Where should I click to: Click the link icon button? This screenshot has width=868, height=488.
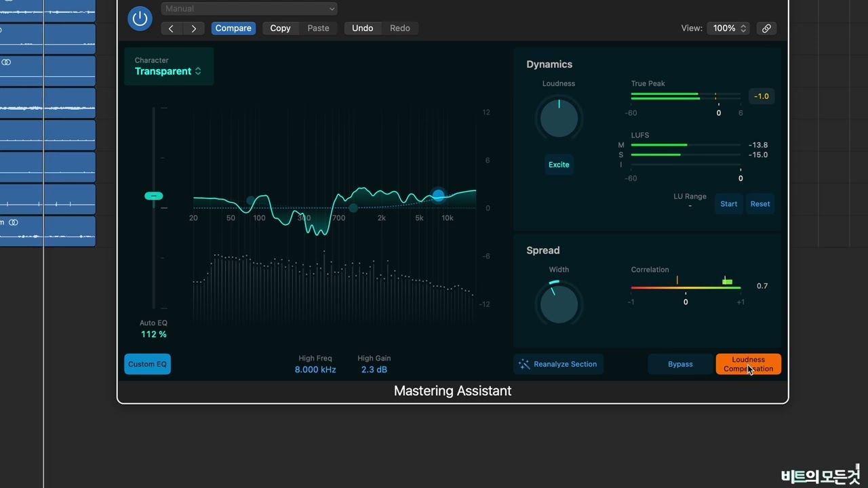coord(766,28)
